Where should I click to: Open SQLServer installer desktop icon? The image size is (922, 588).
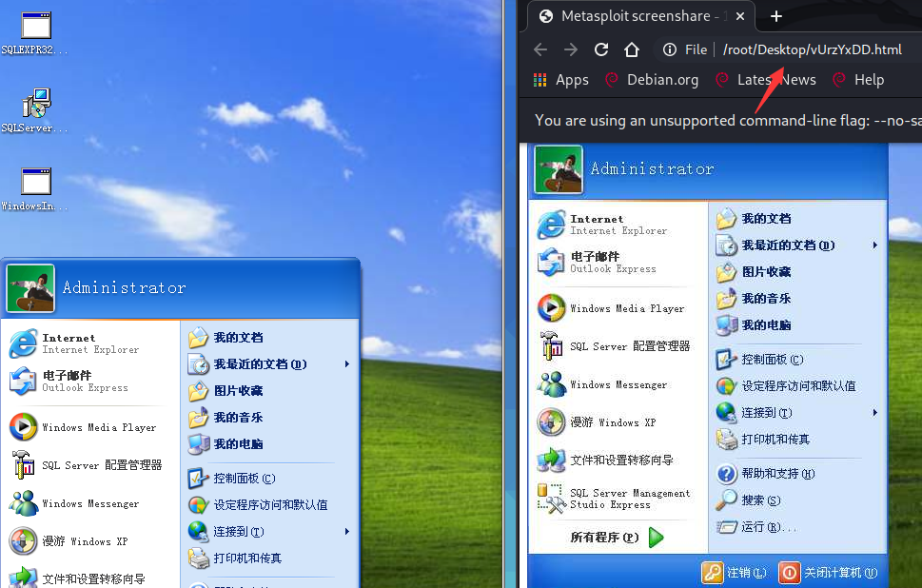pos(35,110)
